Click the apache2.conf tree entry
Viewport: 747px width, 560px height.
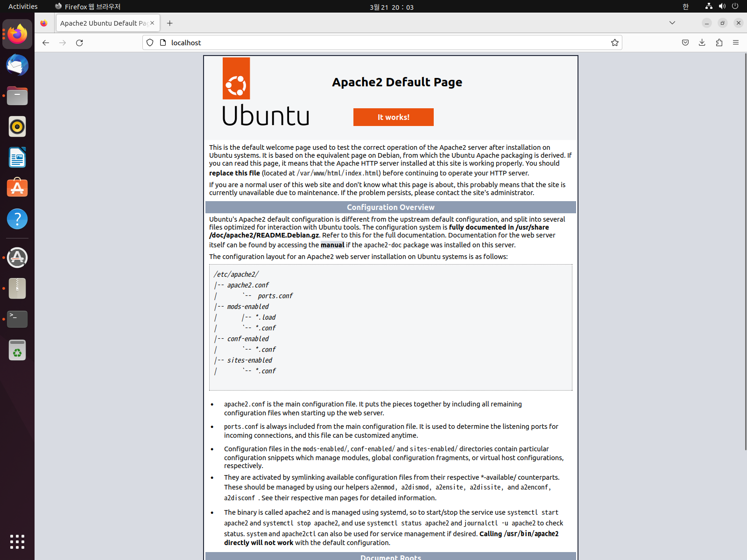point(248,285)
